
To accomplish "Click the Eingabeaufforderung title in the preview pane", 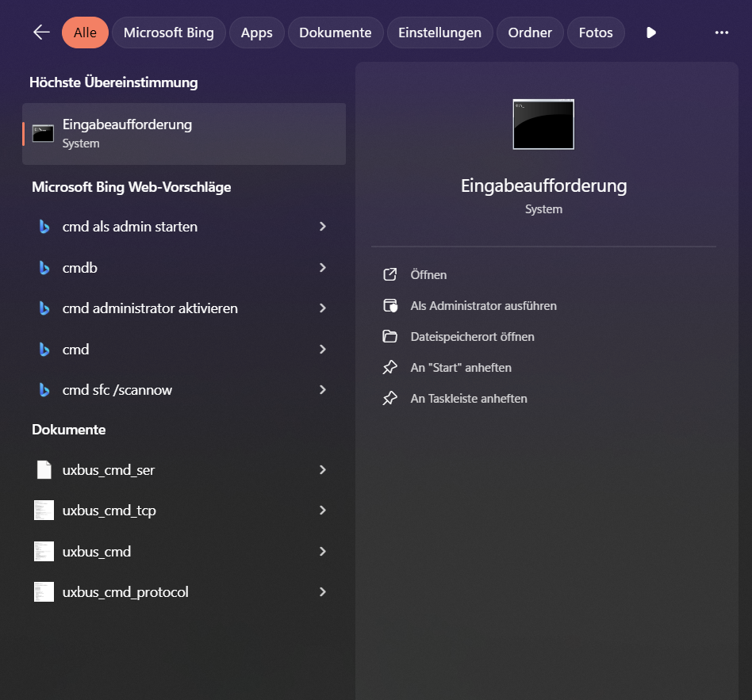I will (543, 186).
